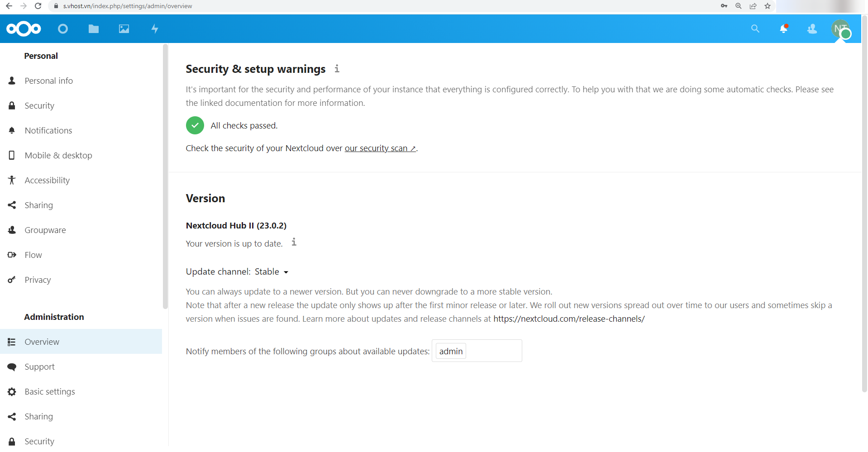Image resolution: width=868 pixels, height=452 pixels.
Task: Open Accessibility settings section
Action: click(47, 181)
